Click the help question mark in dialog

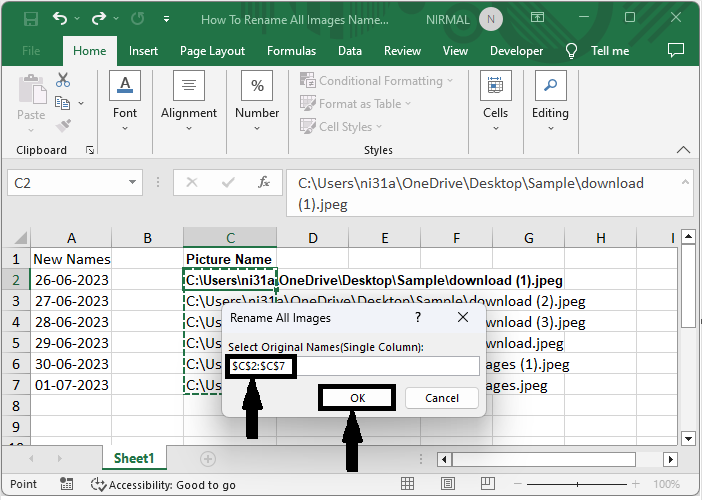click(x=417, y=318)
